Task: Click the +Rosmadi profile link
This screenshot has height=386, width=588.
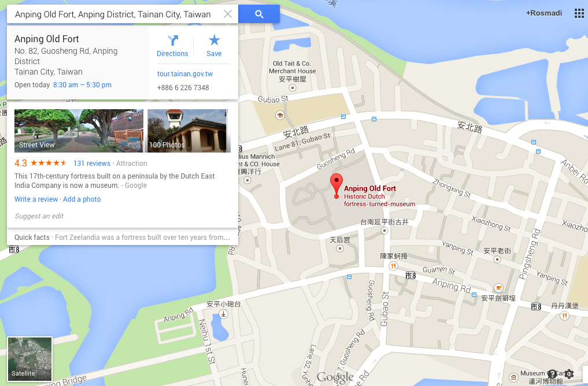Action: 543,13
